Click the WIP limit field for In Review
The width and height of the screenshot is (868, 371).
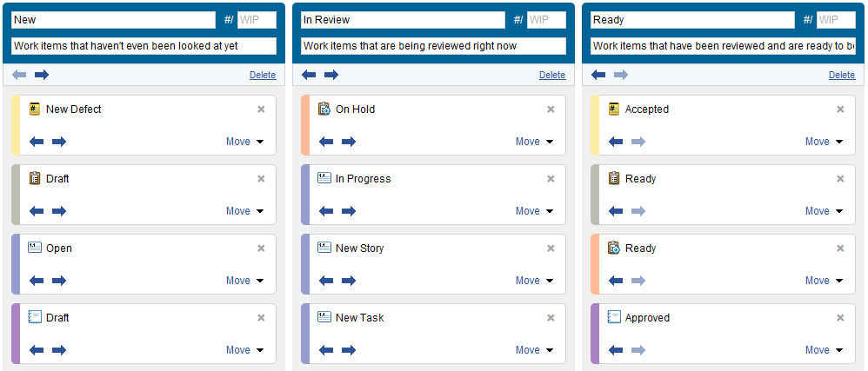[x=546, y=20]
